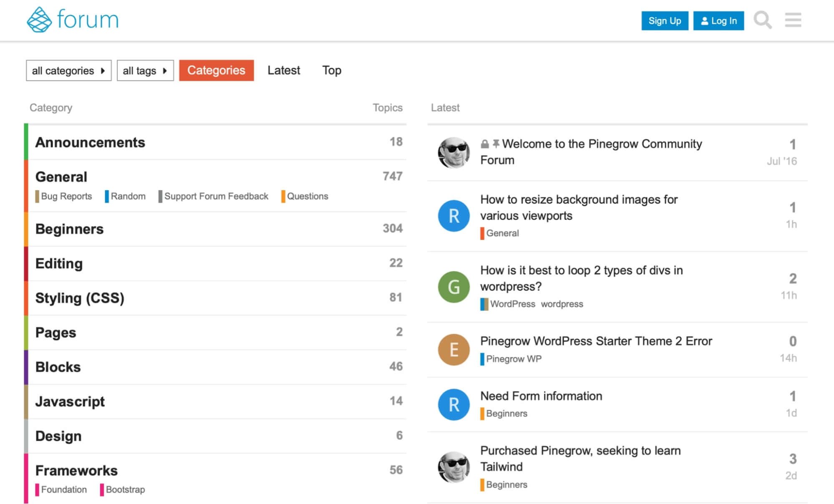This screenshot has height=504, width=834.
Task: Open the Announcements category
Action: [90, 142]
